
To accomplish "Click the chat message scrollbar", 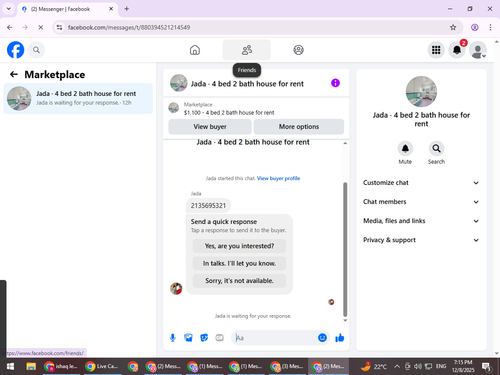I will click(345, 249).
